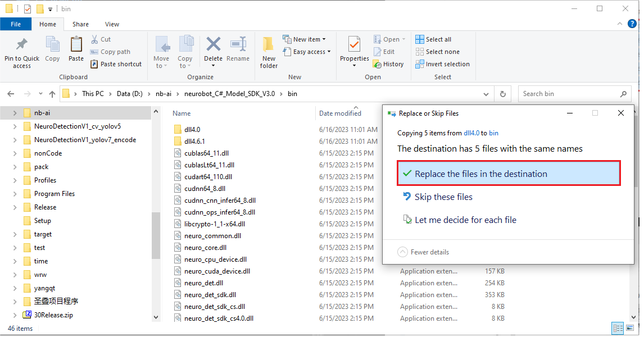Click the Up one level arrow
The image size is (644, 337).
point(52,94)
